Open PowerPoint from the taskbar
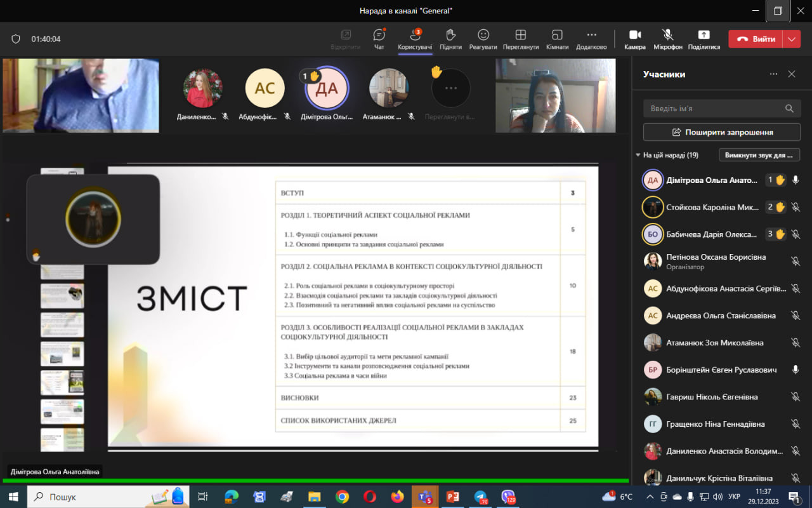Screen dimensions: 812x508 [452, 497]
